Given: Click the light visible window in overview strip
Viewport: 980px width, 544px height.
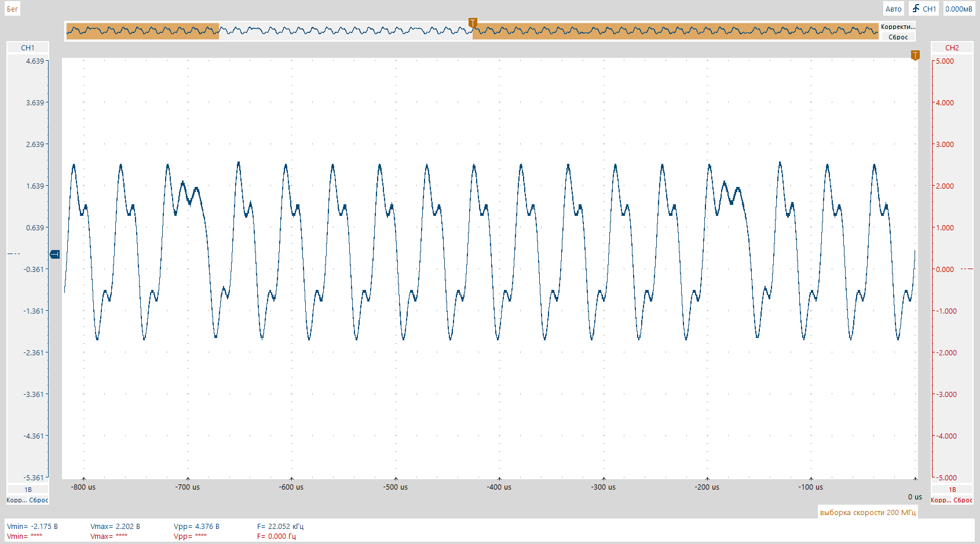Looking at the screenshot, I should (x=346, y=31).
